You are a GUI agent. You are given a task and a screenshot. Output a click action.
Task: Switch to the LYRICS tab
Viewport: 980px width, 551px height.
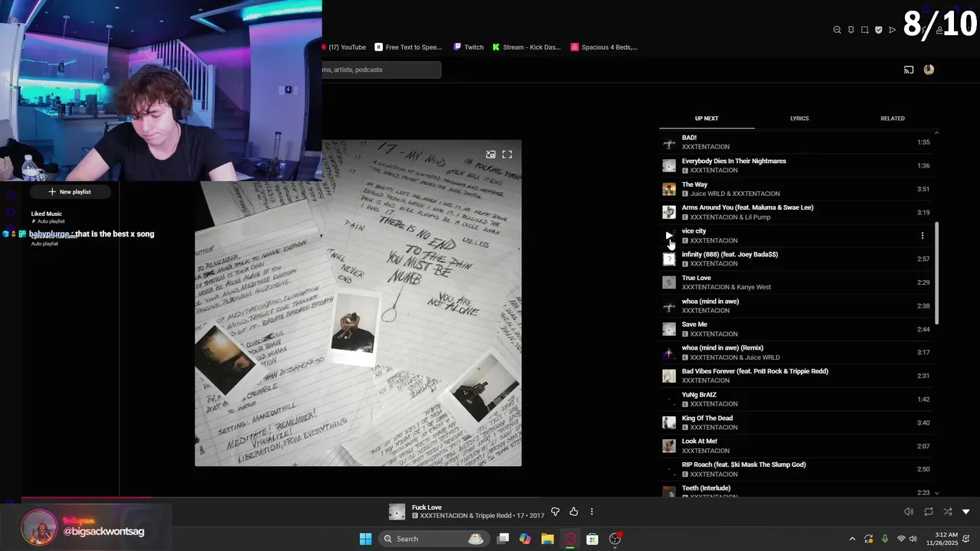[x=799, y=119]
